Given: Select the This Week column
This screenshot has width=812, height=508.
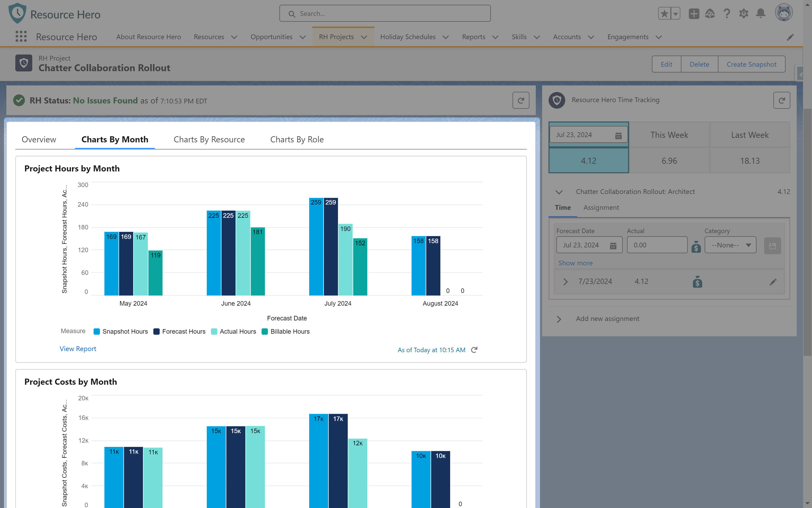Looking at the screenshot, I should [x=669, y=135].
